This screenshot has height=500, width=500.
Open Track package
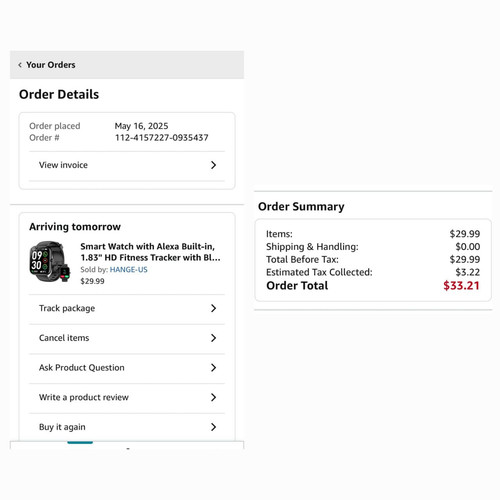tap(127, 308)
